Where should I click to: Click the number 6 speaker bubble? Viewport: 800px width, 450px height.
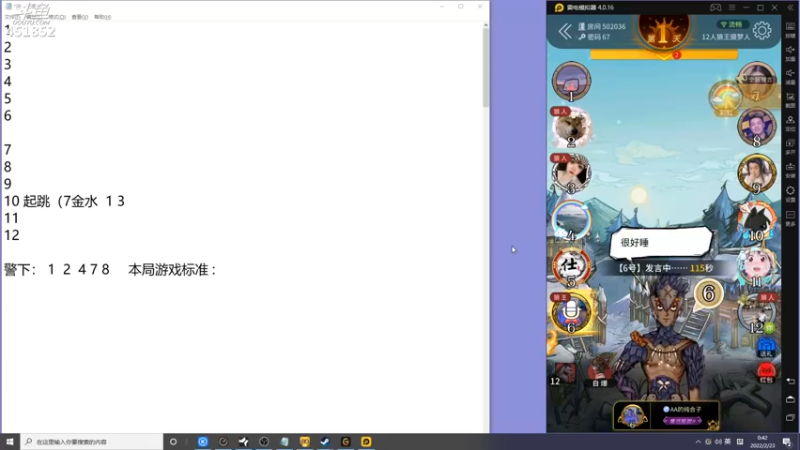(708, 294)
